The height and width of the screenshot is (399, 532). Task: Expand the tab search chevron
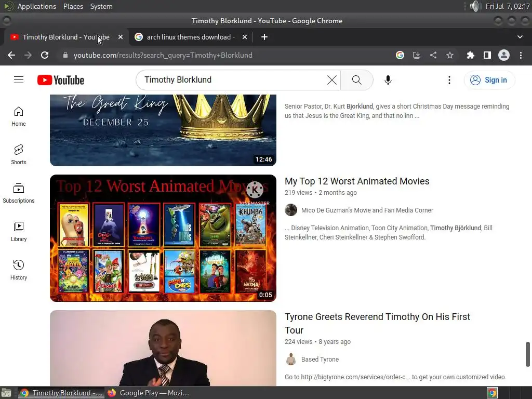tap(520, 37)
